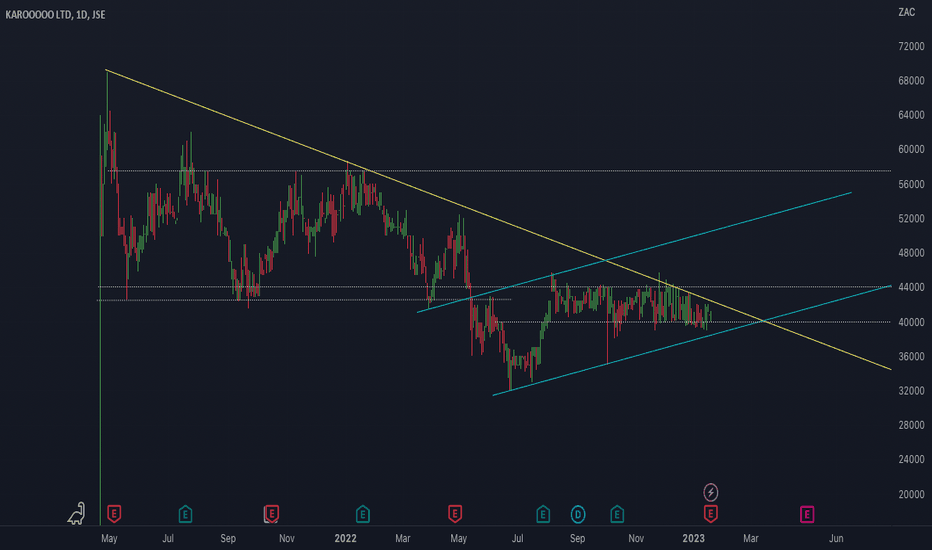Open teal E marker above the 2022 label
The width and height of the screenshot is (932, 550).
pyautogui.click(x=363, y=514)
